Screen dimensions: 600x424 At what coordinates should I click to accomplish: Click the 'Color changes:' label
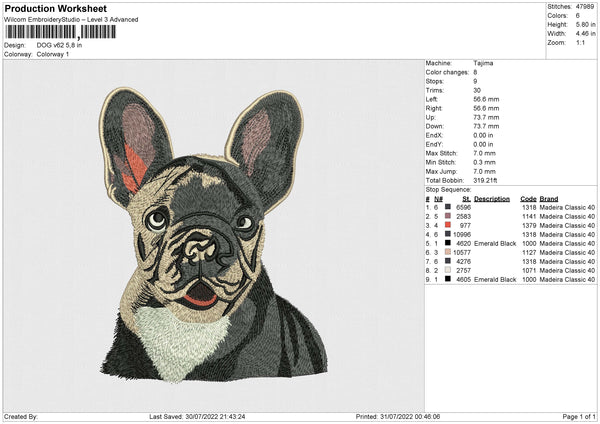447,72
